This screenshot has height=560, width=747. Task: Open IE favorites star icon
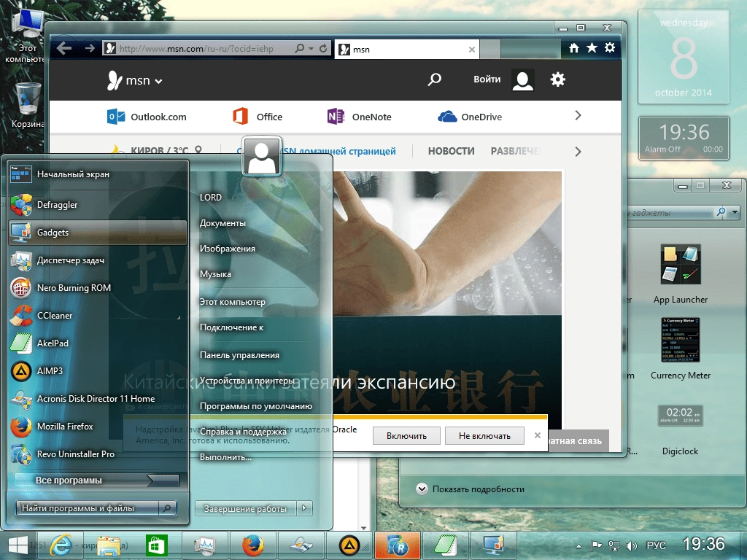coord(592,47)
